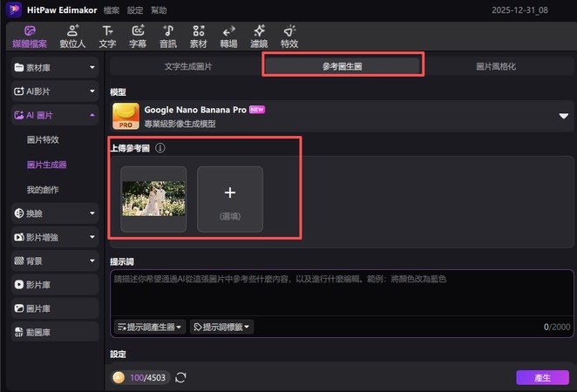Expand the 背景 sidebar section
The image size is (577, 392).
[55, 261]
